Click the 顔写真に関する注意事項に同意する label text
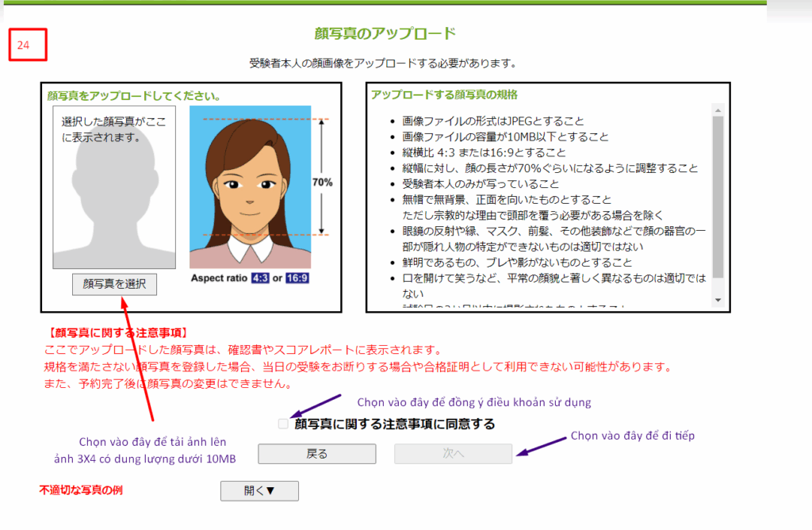Screen dimensions: 812x530 coord(394,424)
